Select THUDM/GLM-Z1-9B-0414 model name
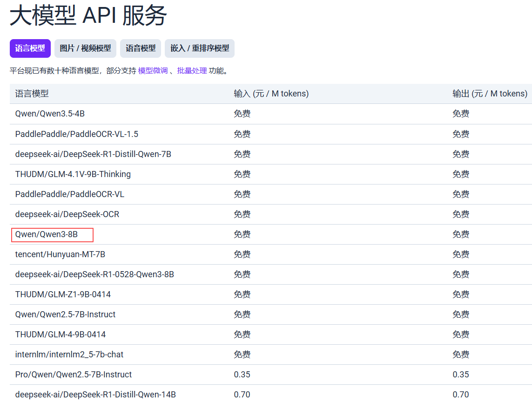This screenshot has width=532, height=403. 63,294
